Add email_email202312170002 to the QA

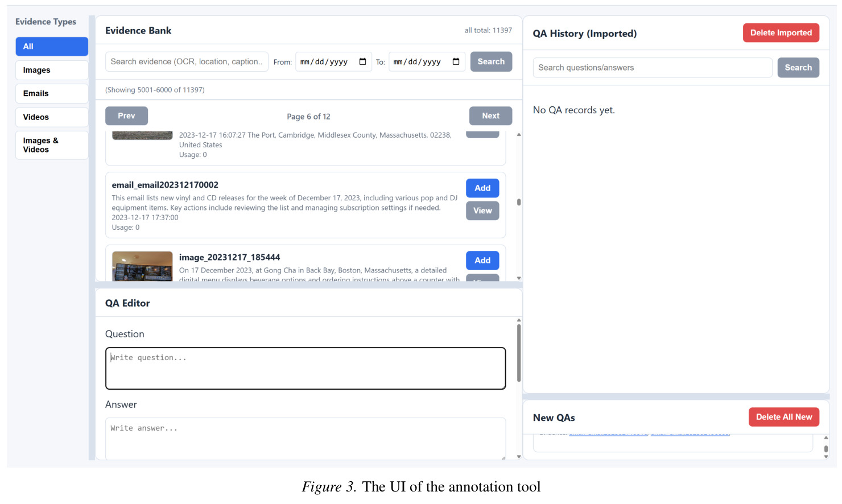tap(482, 188)
